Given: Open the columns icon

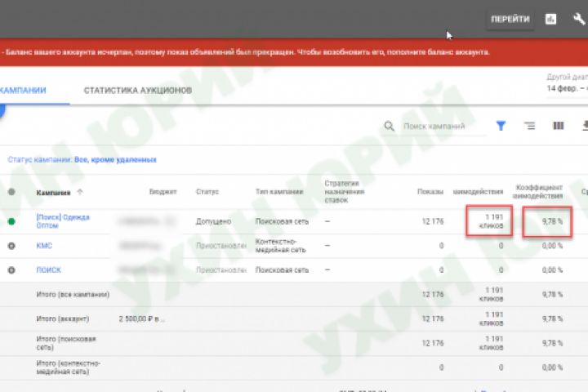Looking at the screenshot, I should (x=559, y=126).
